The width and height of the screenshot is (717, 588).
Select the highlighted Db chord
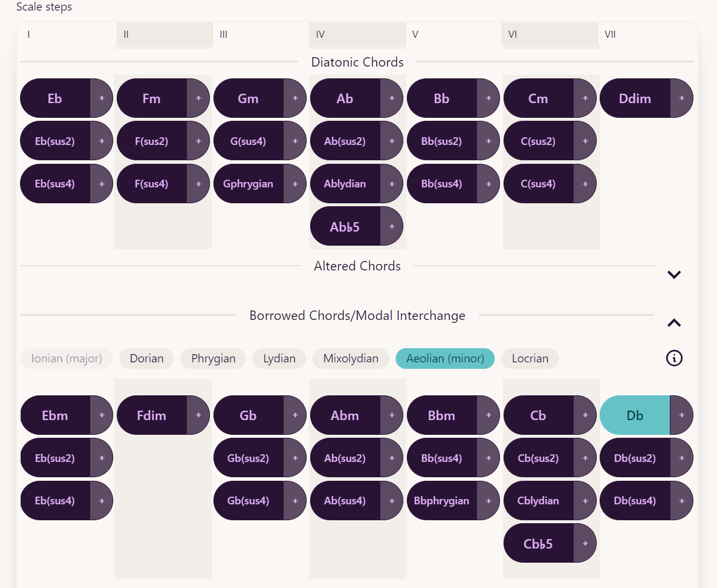point(636,415)
